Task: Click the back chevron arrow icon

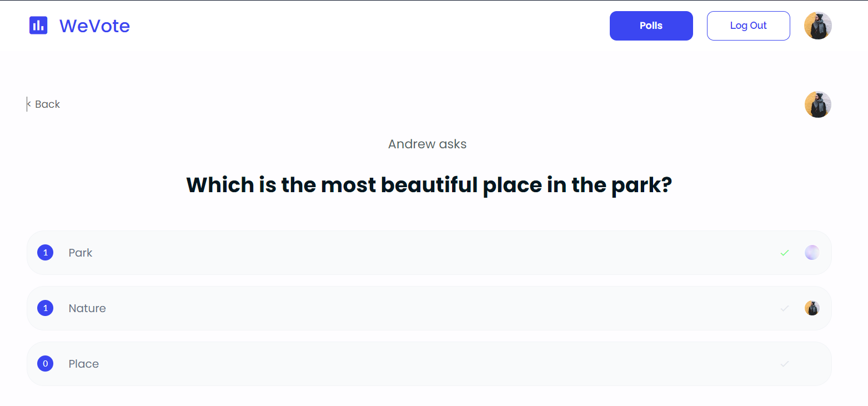Action: pyautogui.click(x=29, y=104)
